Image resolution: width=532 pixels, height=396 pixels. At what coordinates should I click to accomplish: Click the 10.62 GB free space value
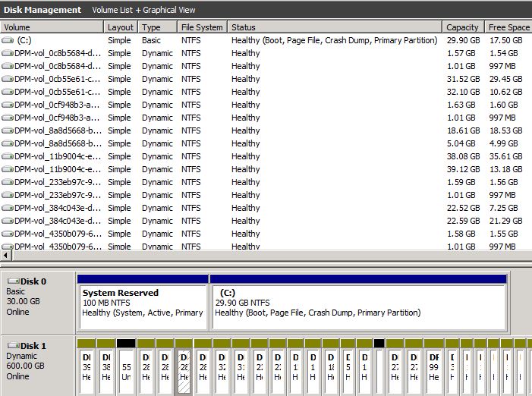[x=505, y=92]
